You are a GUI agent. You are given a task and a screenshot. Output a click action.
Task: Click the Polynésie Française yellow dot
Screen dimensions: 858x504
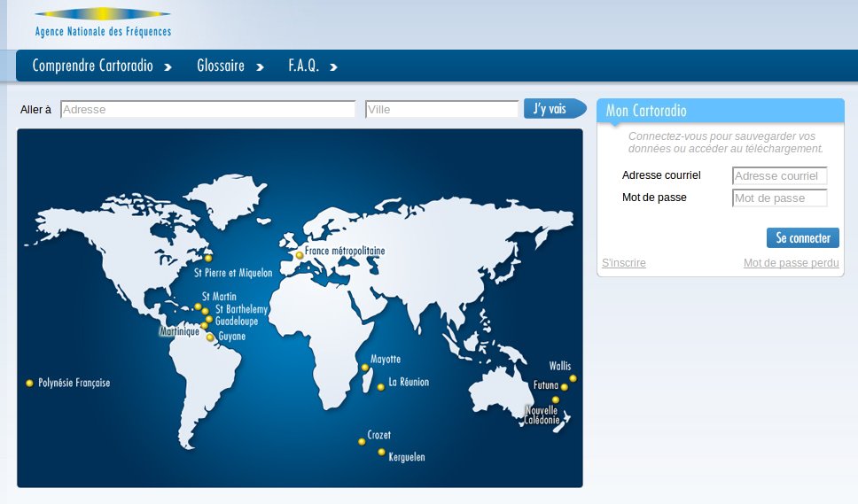[29, 383]
